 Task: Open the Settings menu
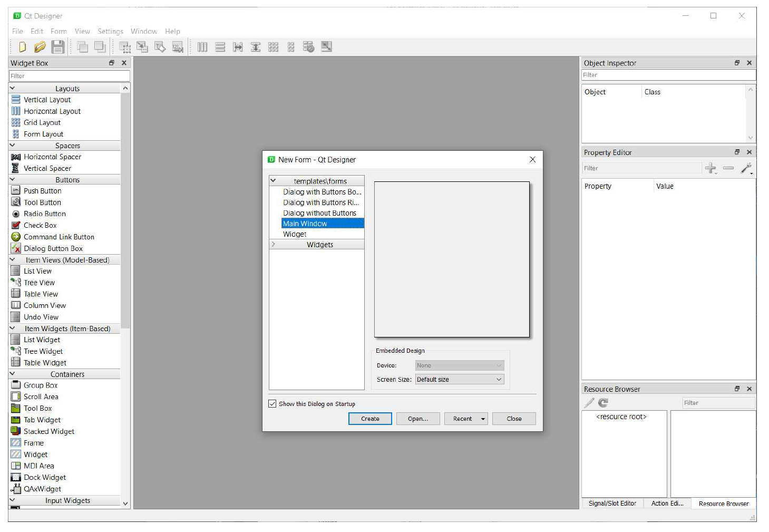point(110,31)
